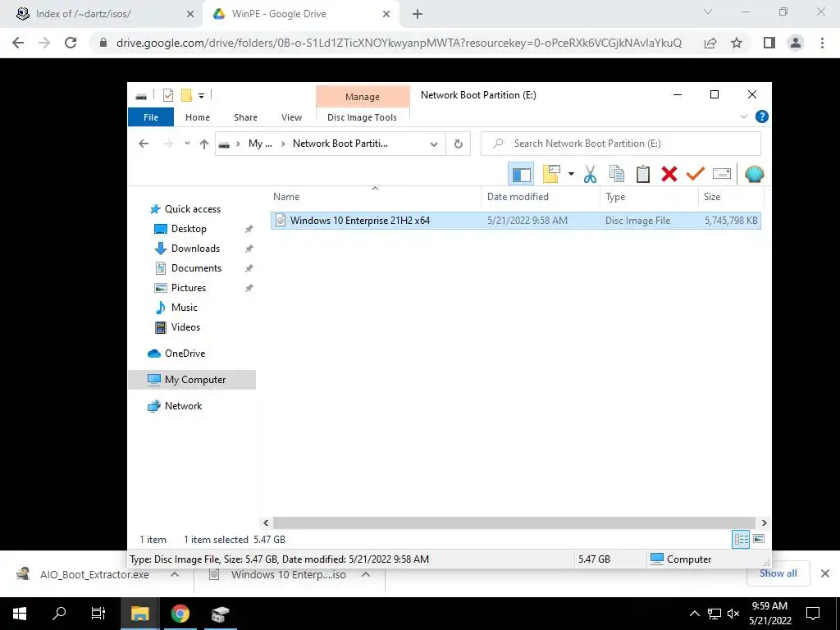This screenshot has height=630, width=840.
Task: Toggle the Chrome side panel icon
Action: point(769,43)
